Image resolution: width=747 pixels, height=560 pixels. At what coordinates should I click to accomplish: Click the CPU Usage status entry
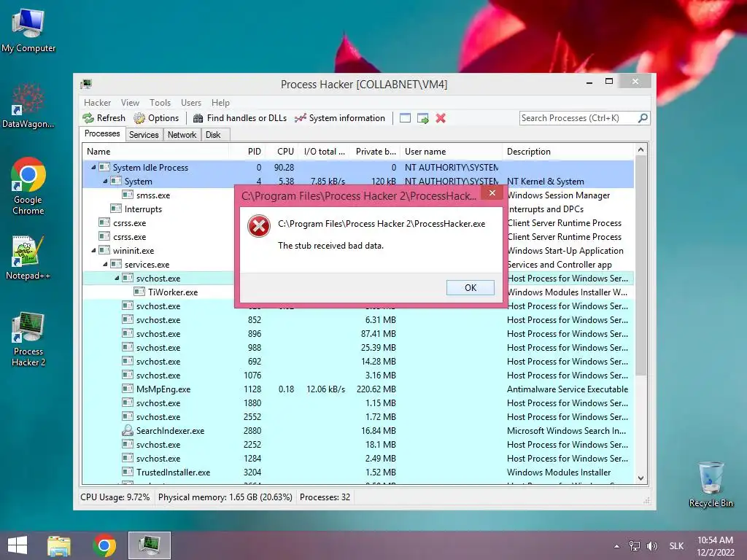pos(115,497)
